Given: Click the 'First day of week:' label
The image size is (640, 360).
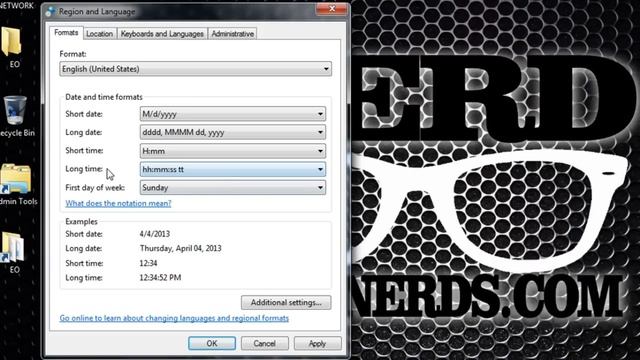Looking at the screenshot, I should click(95, 188).
